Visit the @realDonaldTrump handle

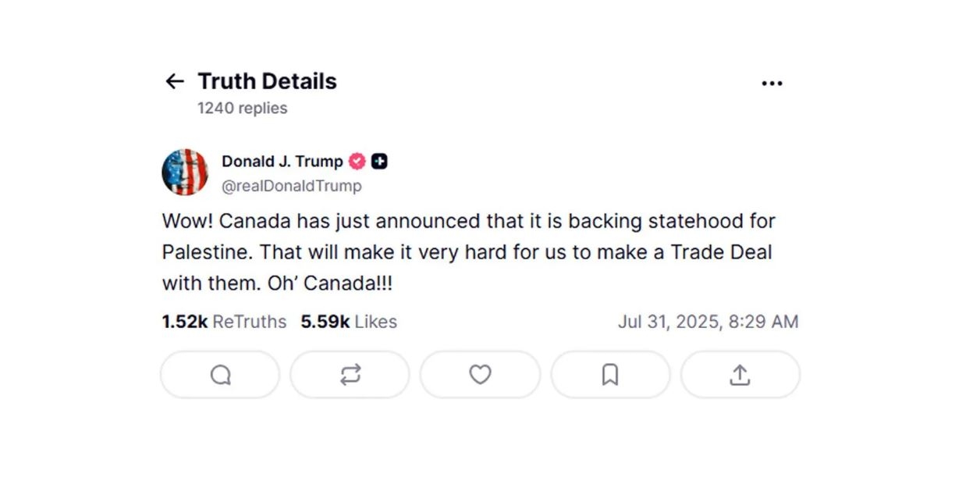pos(292,186)
